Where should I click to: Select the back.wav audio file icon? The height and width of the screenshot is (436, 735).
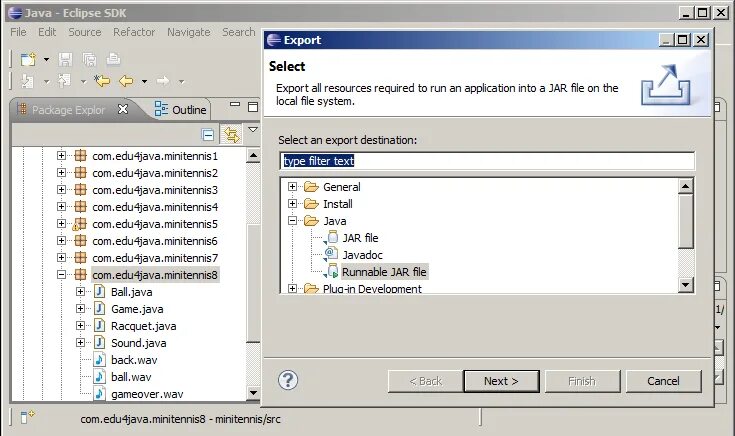click(x=99, y=360)
